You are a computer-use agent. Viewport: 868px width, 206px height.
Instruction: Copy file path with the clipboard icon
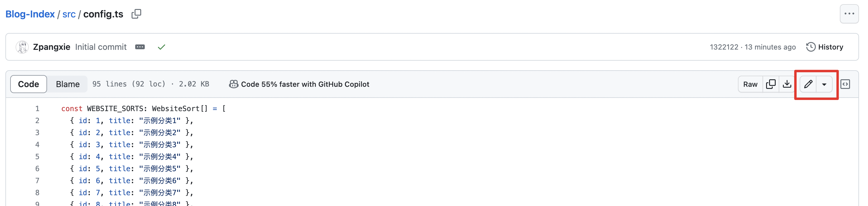(x=136, y=14)
